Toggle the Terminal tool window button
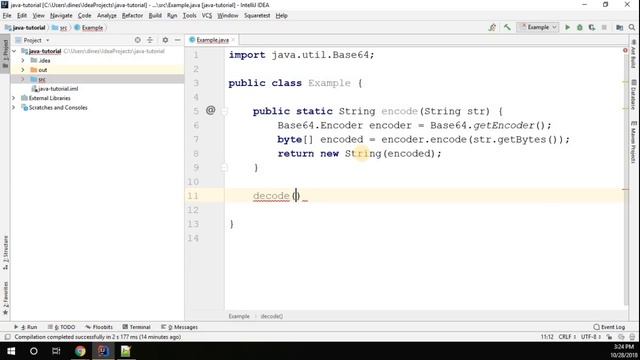This screenshot has height=360, width=640. [x=136, y=327]
